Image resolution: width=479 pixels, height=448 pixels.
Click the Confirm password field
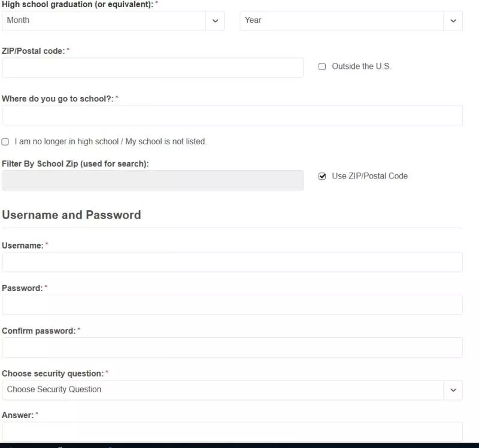pos(232,347)
